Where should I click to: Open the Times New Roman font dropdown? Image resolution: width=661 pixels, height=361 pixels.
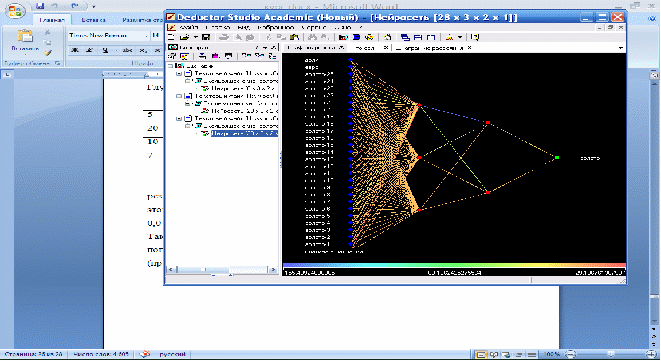146,36
